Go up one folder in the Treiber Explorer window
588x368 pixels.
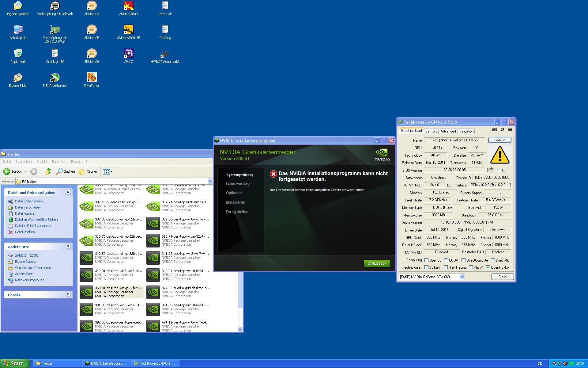click(x=48, y=171)
